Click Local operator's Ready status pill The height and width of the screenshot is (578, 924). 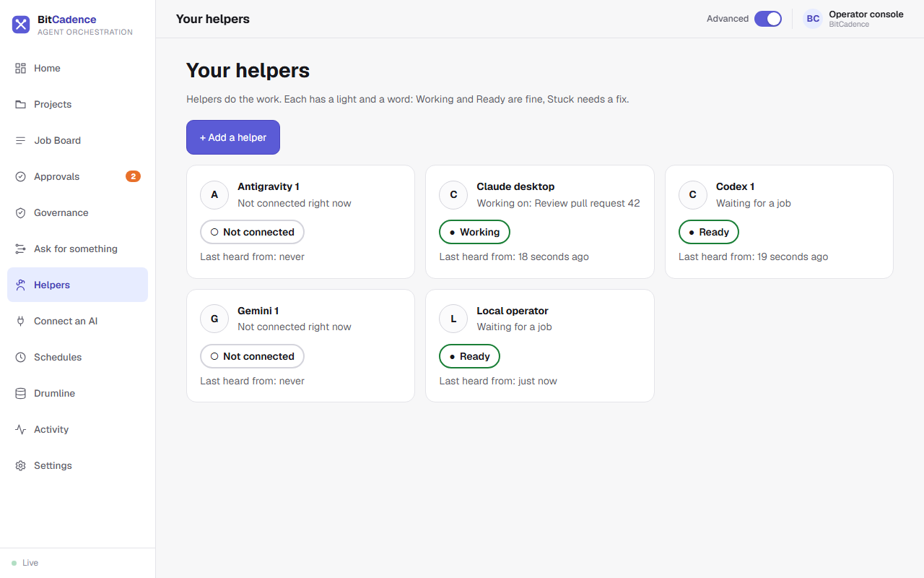tap(469, 356)
